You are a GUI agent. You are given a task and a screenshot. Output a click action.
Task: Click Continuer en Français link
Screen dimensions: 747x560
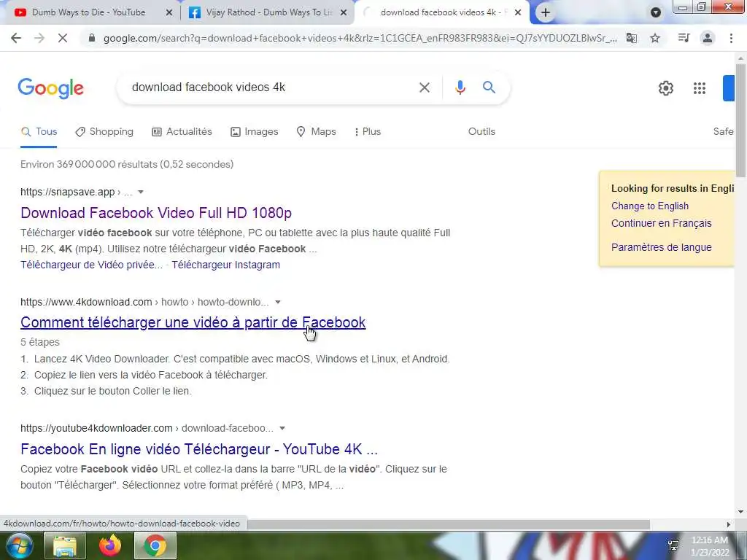(661, 223)
